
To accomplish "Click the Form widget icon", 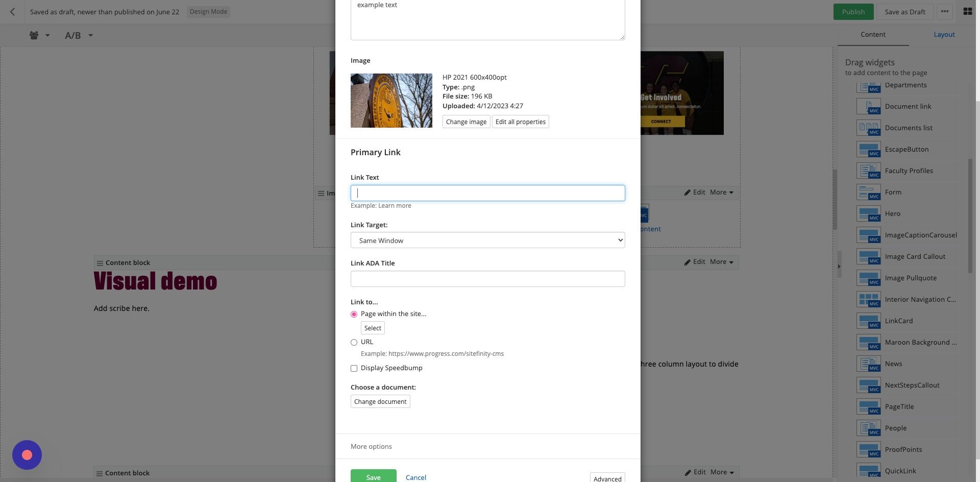I will (868, 192).
